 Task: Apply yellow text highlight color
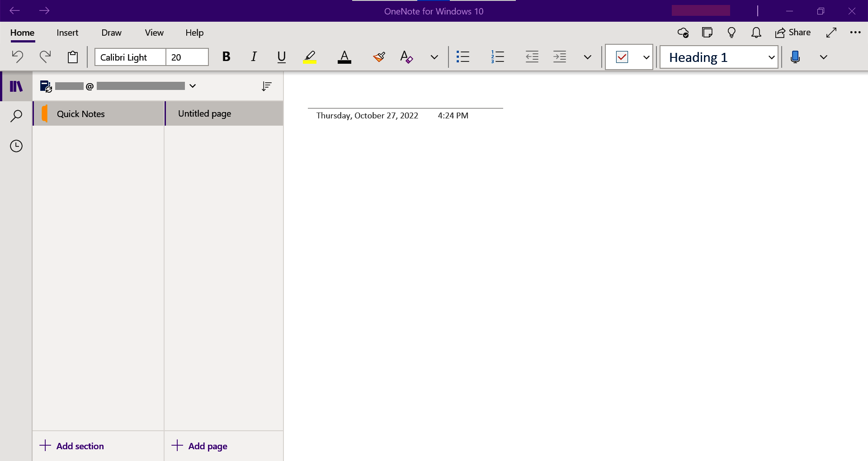[x=310, y=57]
